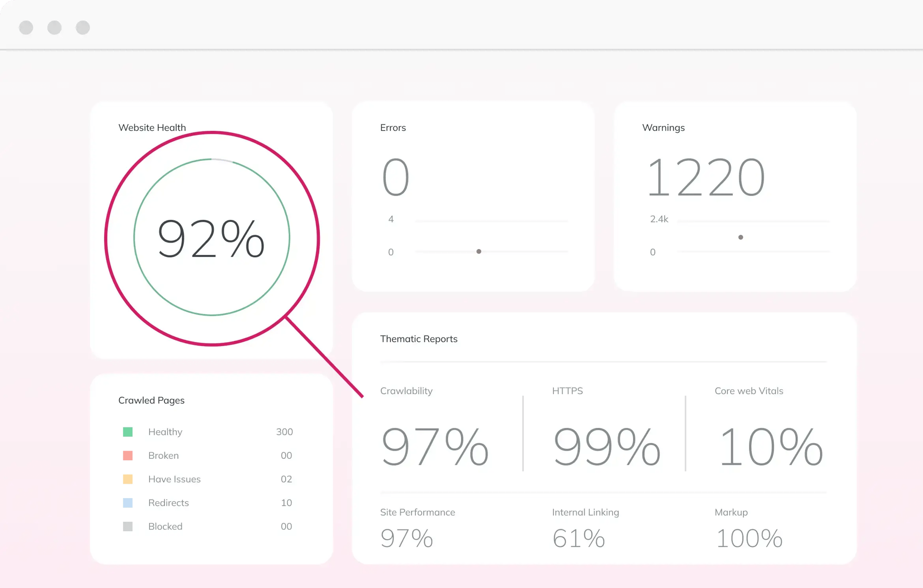Click the blue Redirects legend square
The height and width of the screenshot is (588, 923).
(x=128, y=503)
